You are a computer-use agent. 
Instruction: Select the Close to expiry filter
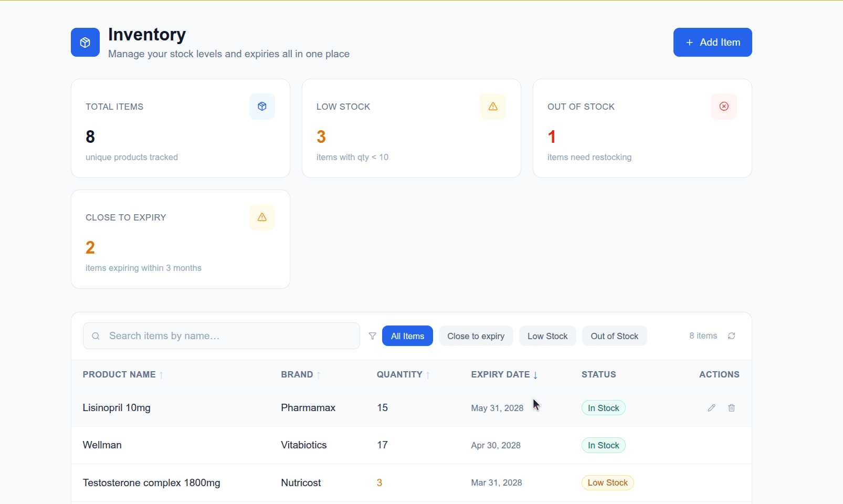[x=476, y=336]
